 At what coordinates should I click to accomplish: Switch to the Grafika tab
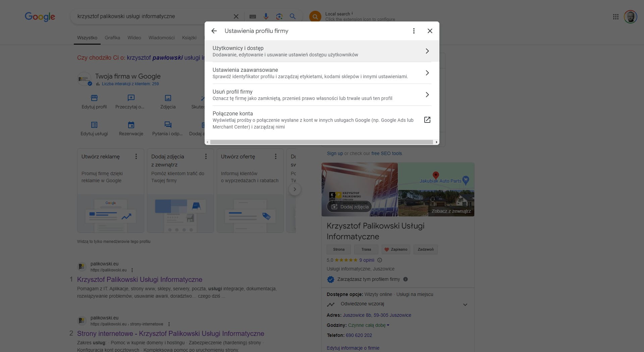click(x=112, y=38)
